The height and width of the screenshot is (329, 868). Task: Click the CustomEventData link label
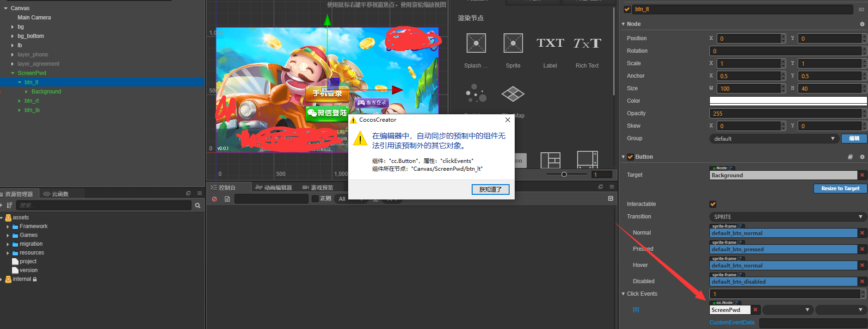pos(732,323)
